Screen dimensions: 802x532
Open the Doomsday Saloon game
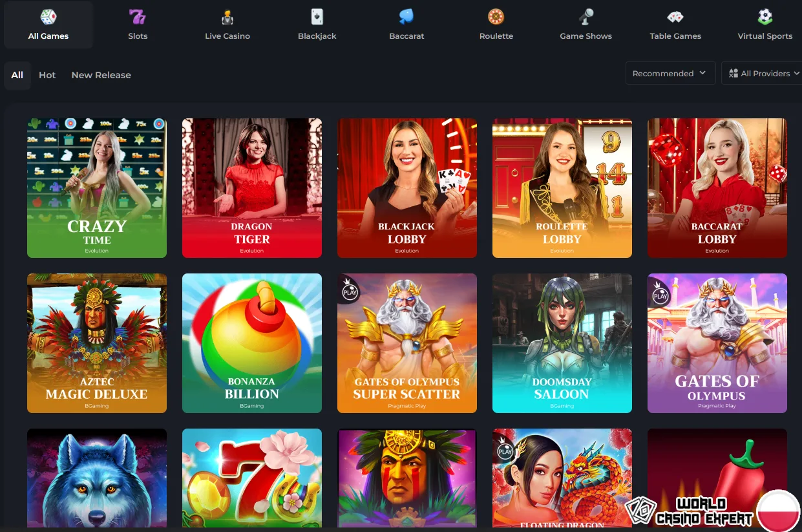[x=562, y=343]
